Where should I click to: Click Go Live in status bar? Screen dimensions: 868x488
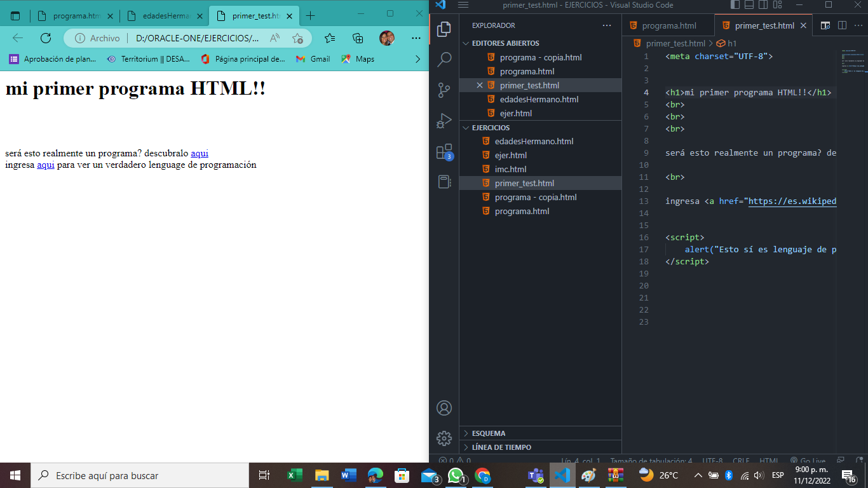[808, 461]
